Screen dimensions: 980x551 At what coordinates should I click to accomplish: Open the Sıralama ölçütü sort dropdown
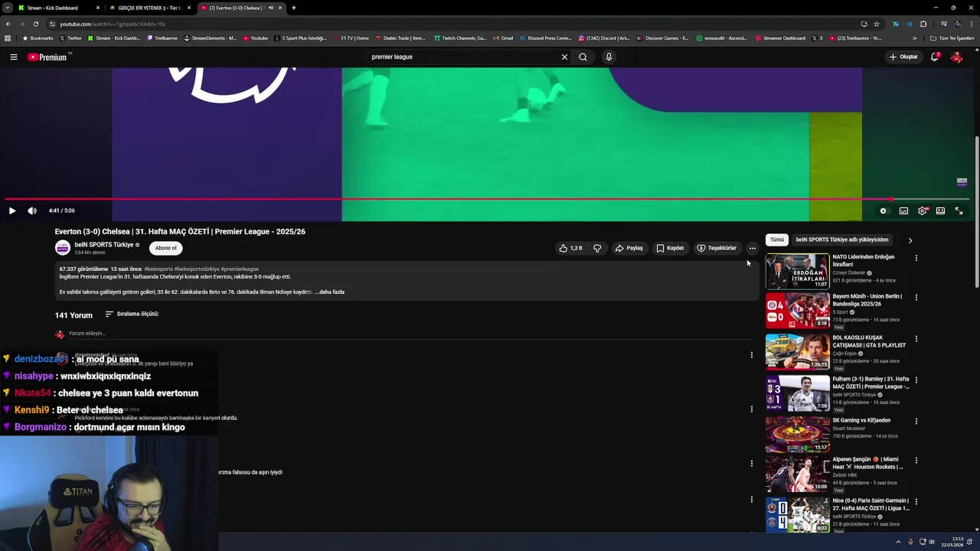pos(132,314)
